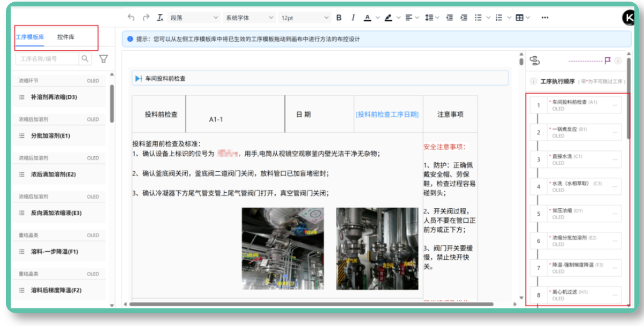644x326 pixels.
Task: Select the 工序模板库 tab
Action: (x=30, y=37)
